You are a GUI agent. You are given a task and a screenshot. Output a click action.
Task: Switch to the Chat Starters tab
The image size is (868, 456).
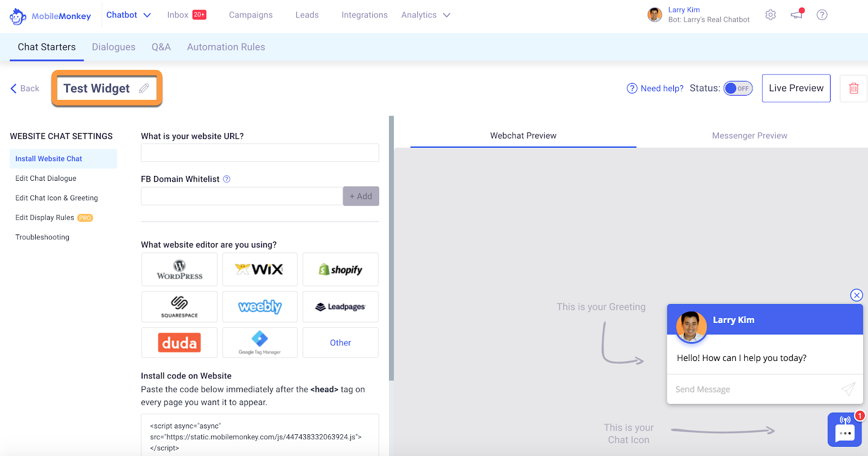click(47, 47)
